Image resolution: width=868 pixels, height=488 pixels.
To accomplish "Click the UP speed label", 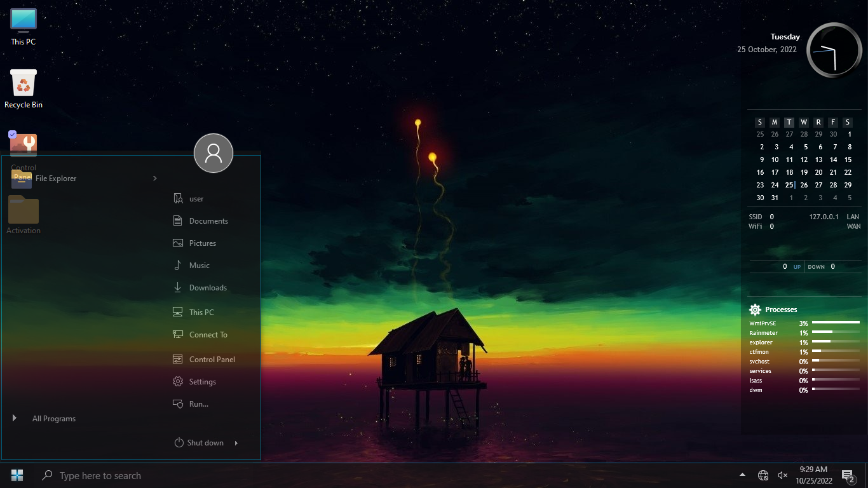I will click(797, 267).
